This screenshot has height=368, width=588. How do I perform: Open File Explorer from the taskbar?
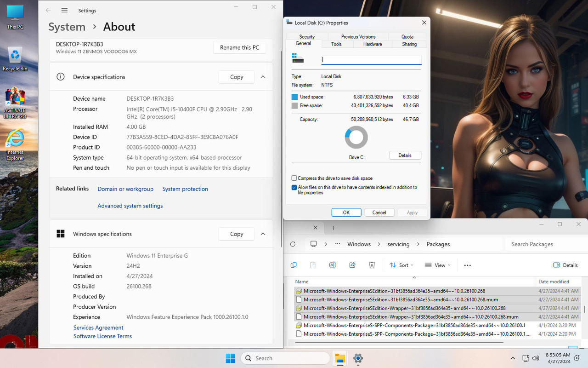click(340, 358)
